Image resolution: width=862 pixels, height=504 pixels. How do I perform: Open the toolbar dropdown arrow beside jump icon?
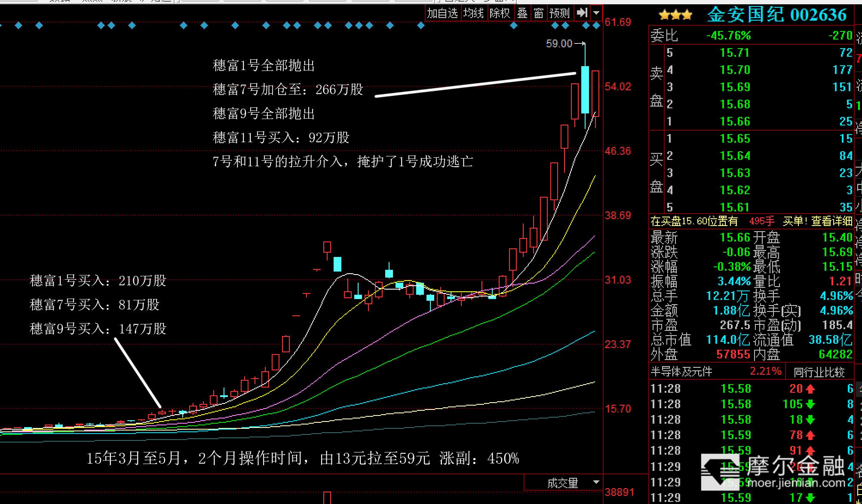596,13
